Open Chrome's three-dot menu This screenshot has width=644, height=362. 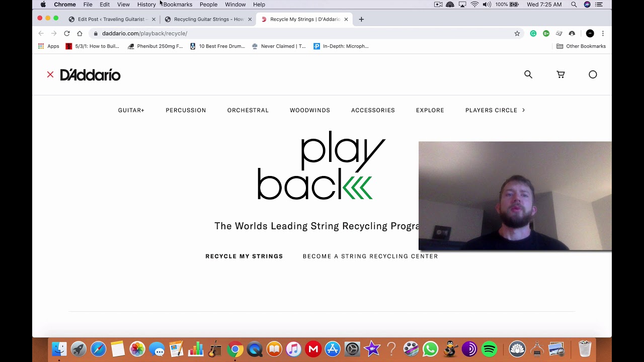pyautogui.click(x=603, y=33)
